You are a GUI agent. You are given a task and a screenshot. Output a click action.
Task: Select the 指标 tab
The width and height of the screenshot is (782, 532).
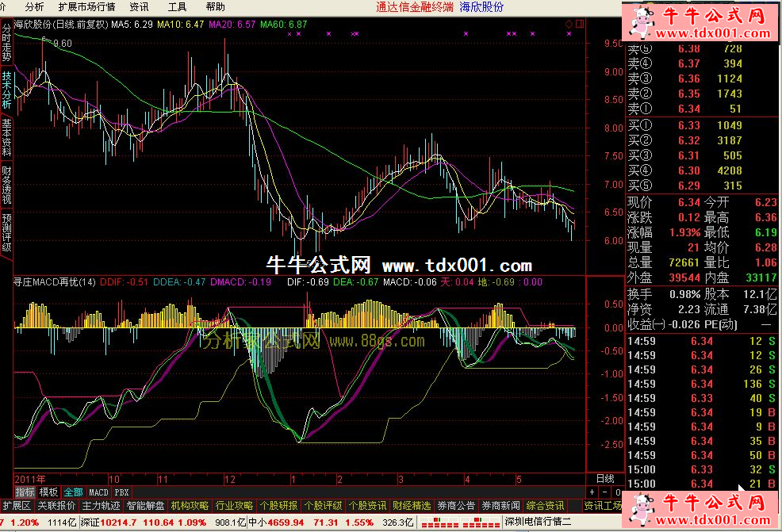25,492
